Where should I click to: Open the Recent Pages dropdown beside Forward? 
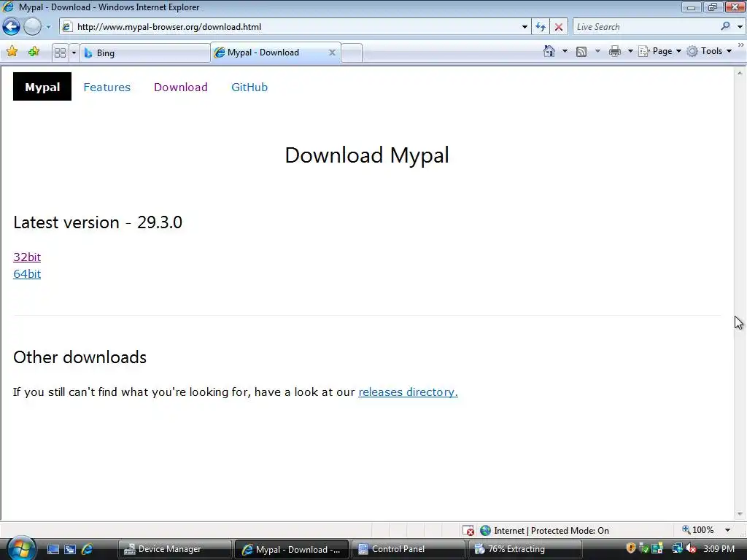tap(48, 27)
